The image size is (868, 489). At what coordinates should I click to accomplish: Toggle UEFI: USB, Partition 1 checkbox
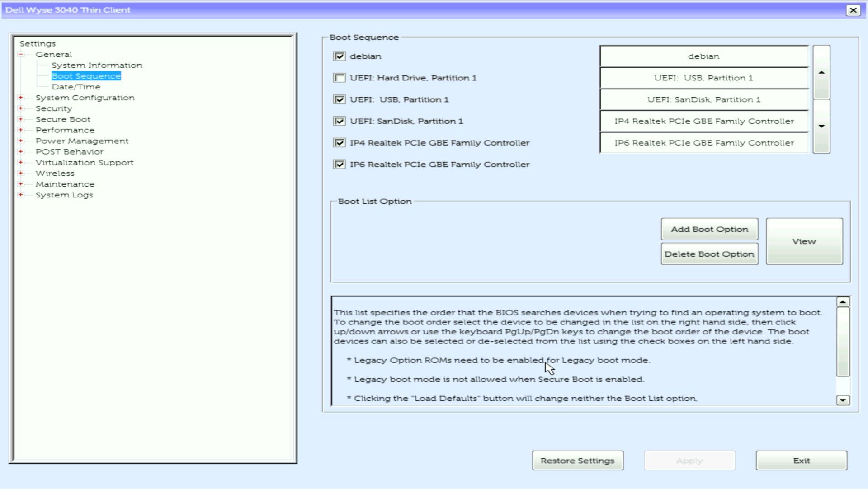339,99
